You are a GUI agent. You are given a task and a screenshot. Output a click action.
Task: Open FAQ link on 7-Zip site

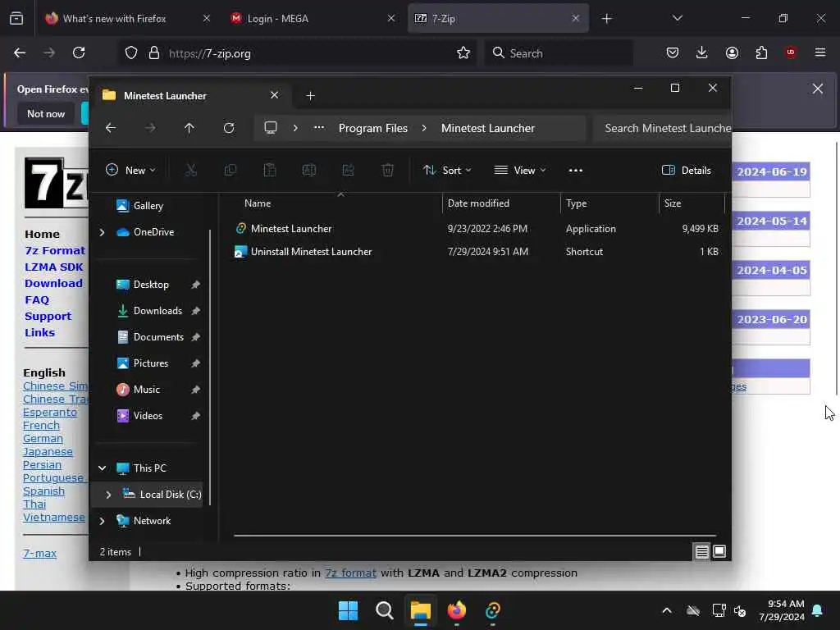37,300
